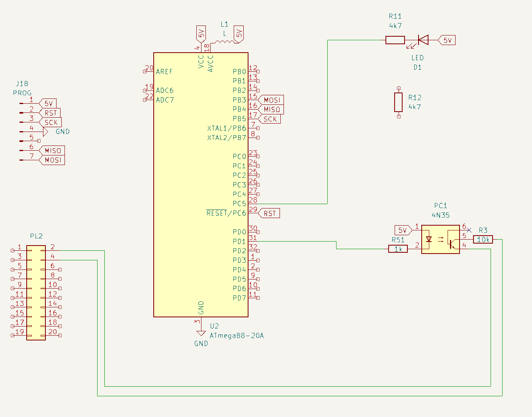Select the RST label on RESET/PC6
The width and height of the screenshot is (532, 417).
tap(269, 213)
